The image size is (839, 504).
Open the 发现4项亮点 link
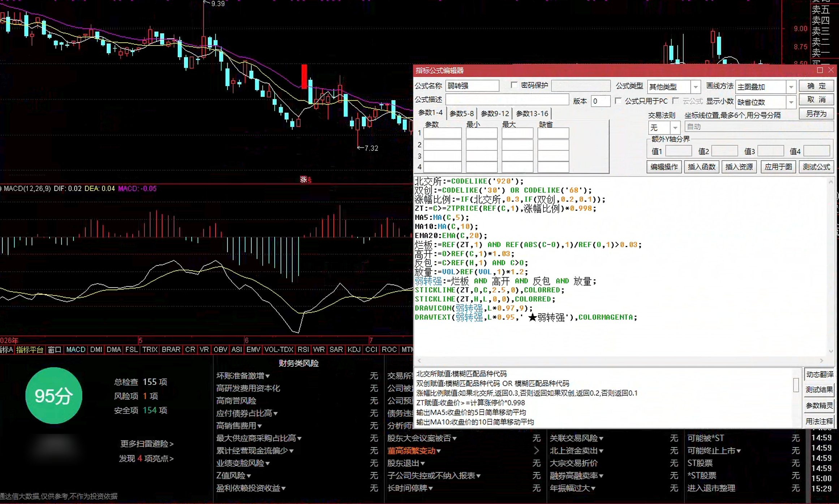click(x=146, y=459)
